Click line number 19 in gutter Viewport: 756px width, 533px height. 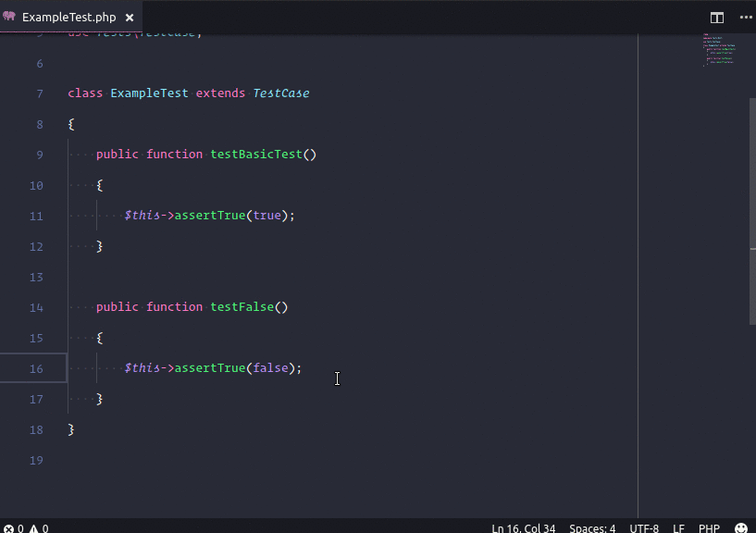pyautogui.click(x=36, y=461)
